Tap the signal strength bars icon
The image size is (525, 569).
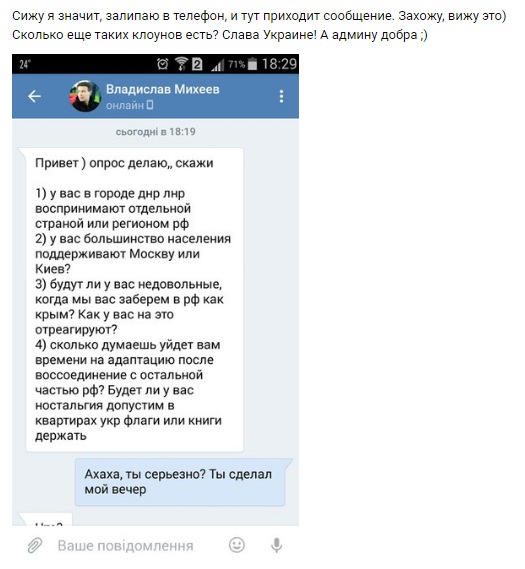218,66
